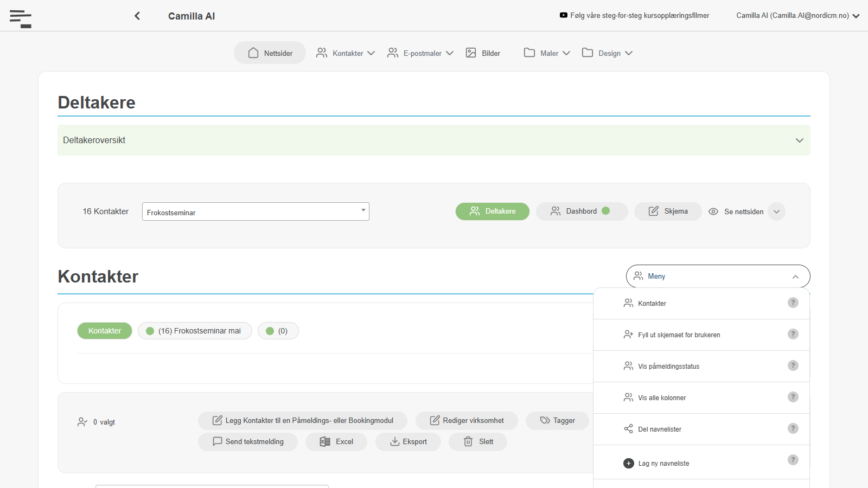Click the Send tekstmelding button
868x488 pixels.
click(x=248, y=441)
